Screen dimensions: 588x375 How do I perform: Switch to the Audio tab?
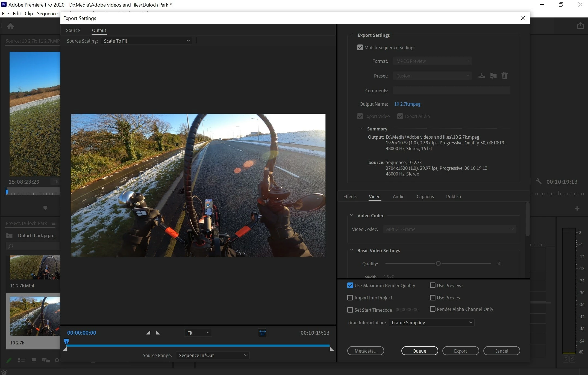[398, 197]
